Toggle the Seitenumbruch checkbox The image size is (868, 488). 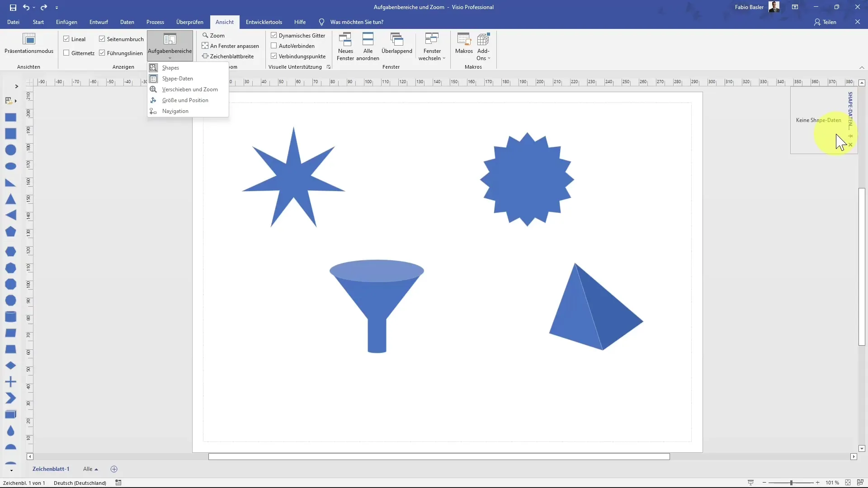102,39
